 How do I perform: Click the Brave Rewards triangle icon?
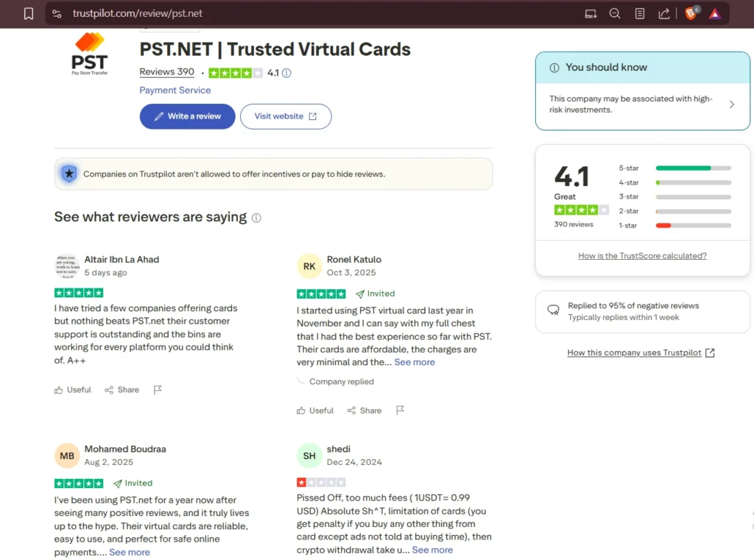714,13
